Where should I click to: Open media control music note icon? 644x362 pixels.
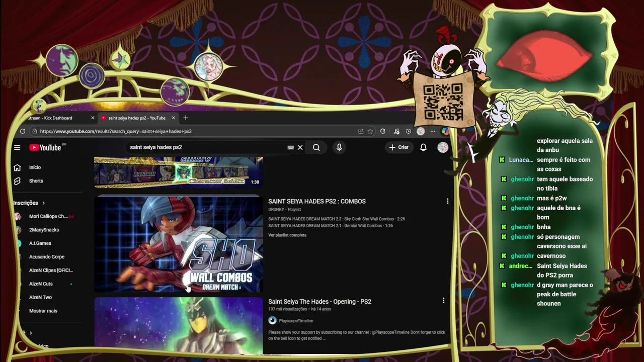[x=396, y=131]
